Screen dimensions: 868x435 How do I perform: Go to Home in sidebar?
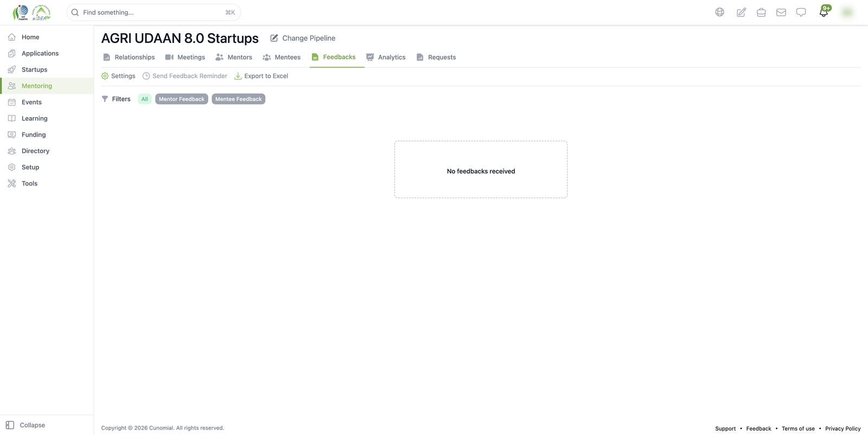(47, 37)
